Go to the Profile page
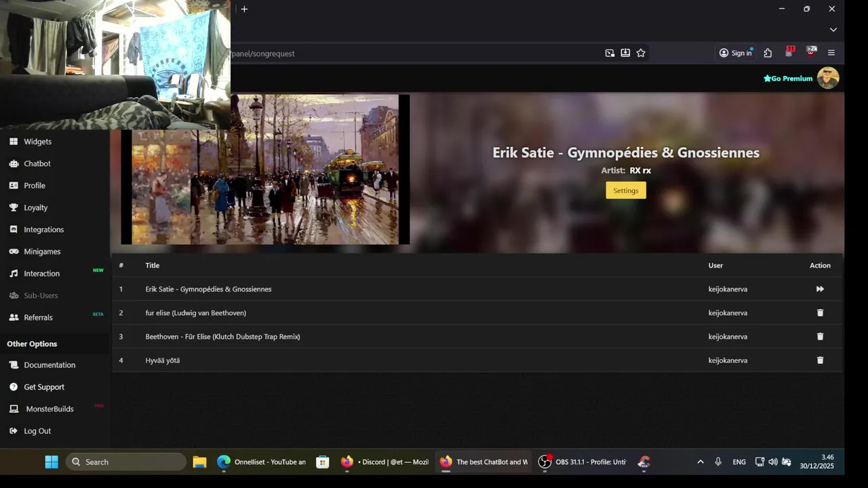 coord(35,186)
